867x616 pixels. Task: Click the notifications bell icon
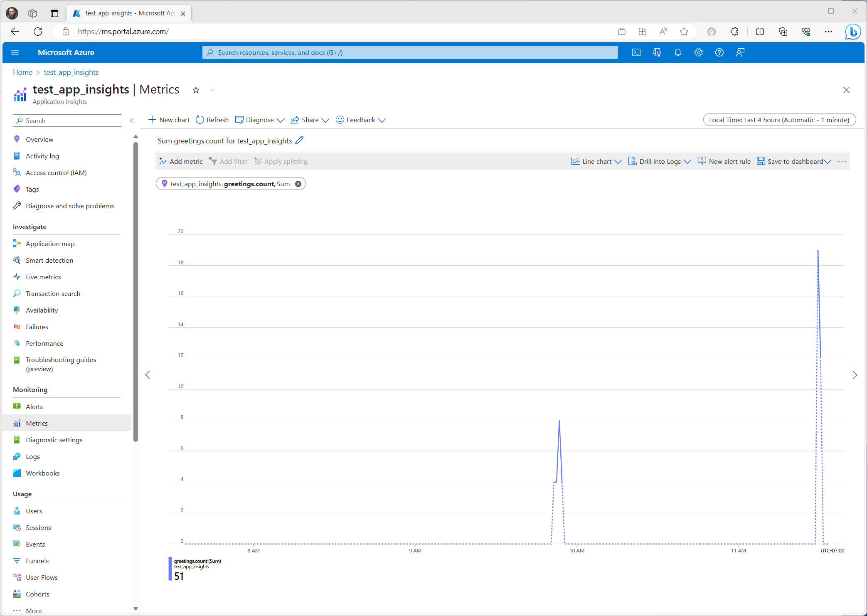pos(677,52)
